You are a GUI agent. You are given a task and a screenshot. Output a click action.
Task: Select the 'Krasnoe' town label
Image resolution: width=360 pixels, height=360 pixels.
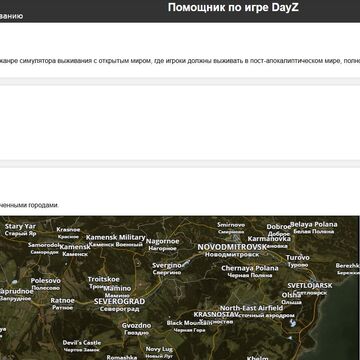(68, 230)
